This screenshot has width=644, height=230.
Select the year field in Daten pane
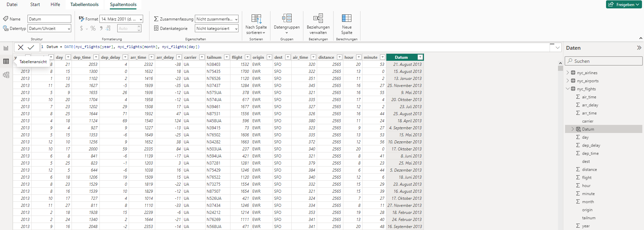[586, 226]
